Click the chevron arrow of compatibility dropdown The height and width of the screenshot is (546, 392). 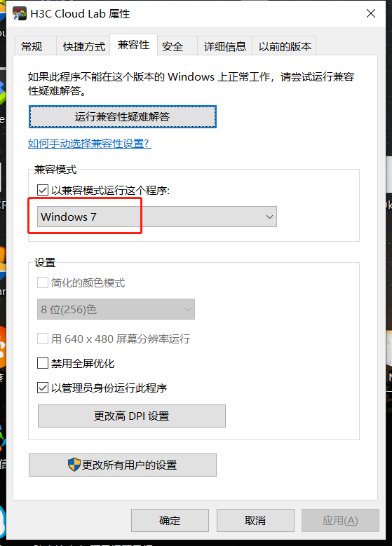(x=269, y=217)
